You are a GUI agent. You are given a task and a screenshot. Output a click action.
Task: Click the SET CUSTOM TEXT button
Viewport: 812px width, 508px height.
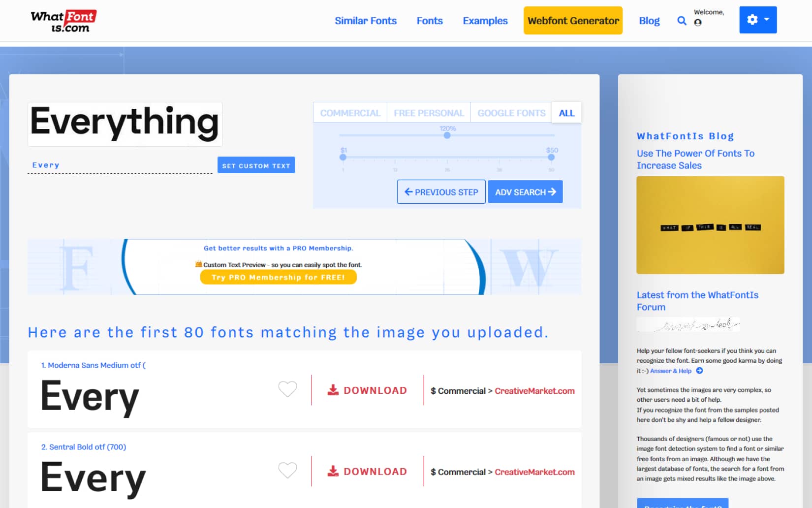tap(256, 165)
